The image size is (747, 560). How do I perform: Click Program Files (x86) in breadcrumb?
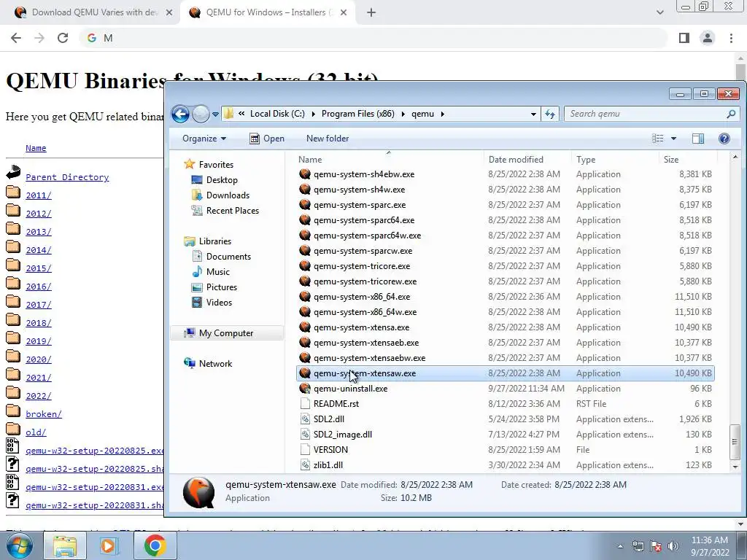click(357, 114)
